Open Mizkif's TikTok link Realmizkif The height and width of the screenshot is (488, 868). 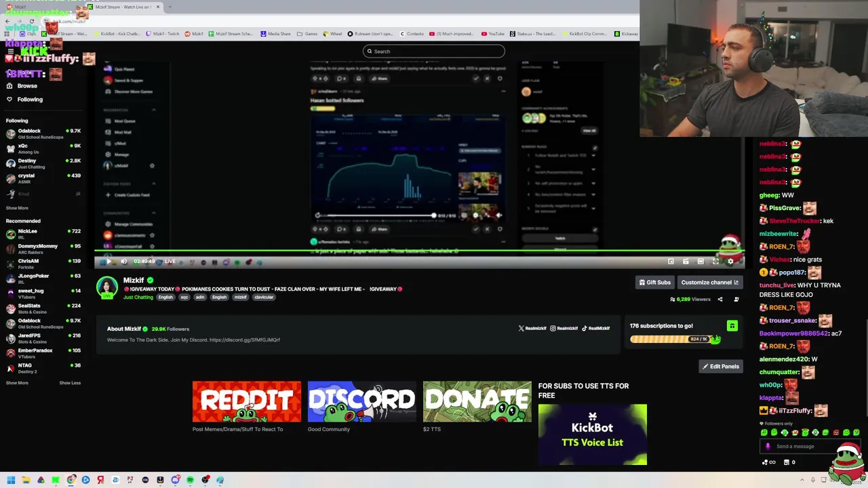595,329
